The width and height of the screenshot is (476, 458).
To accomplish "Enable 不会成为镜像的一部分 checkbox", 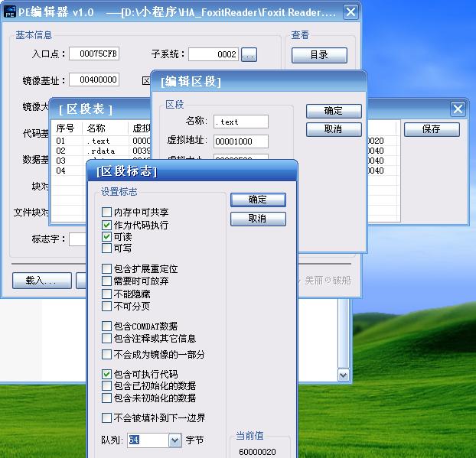I will (106, 354).
